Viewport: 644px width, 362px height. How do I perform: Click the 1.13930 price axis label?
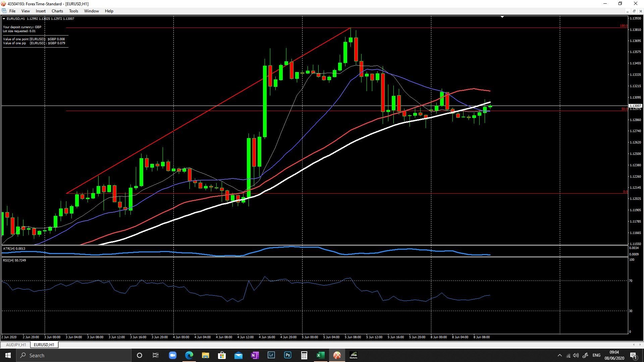(x=635, y=18)
